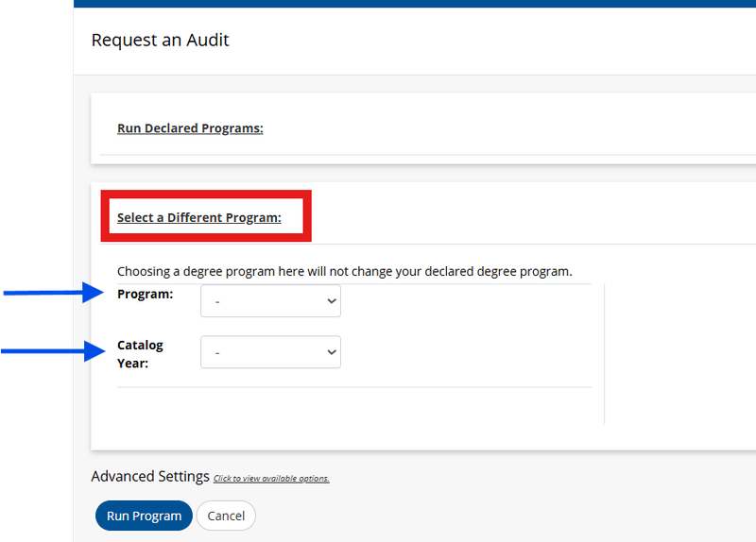Viewport: 756px width, 542px height.
Task: Expand the Advanced Settings section
Action: [150, 476]
